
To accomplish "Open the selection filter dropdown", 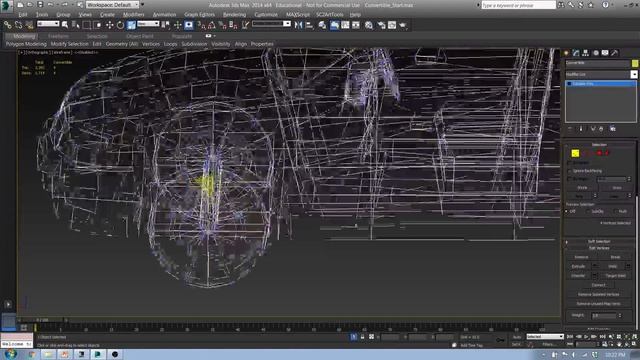I will [48, 24].
